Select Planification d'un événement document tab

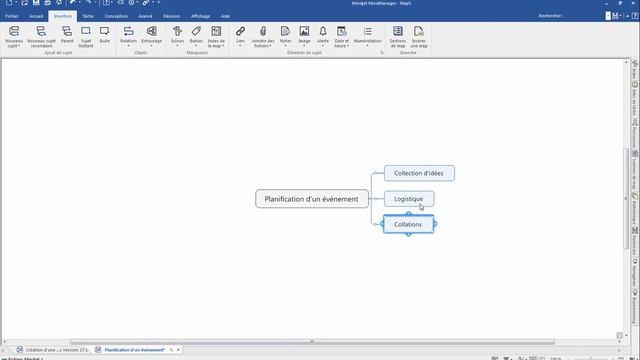[x=134, y=350]
